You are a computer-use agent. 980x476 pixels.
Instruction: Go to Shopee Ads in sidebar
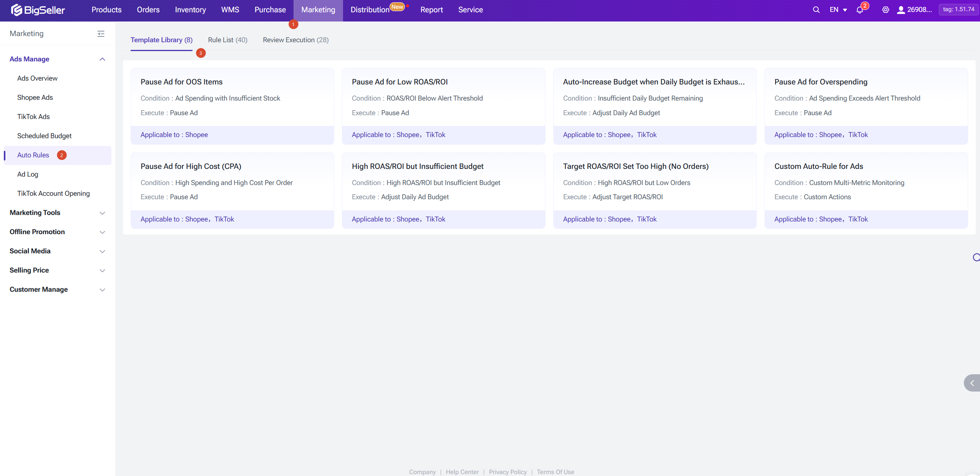click(x=35, y=98)
